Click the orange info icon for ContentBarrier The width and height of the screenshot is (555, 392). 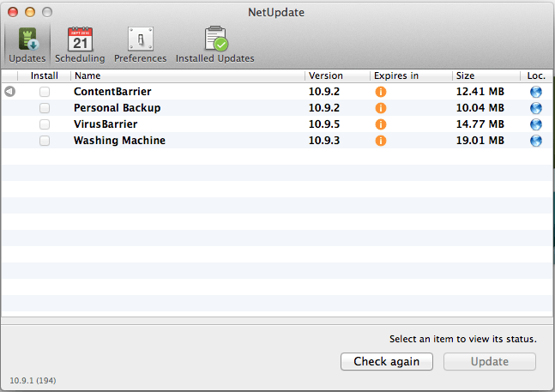coord(381,92)
